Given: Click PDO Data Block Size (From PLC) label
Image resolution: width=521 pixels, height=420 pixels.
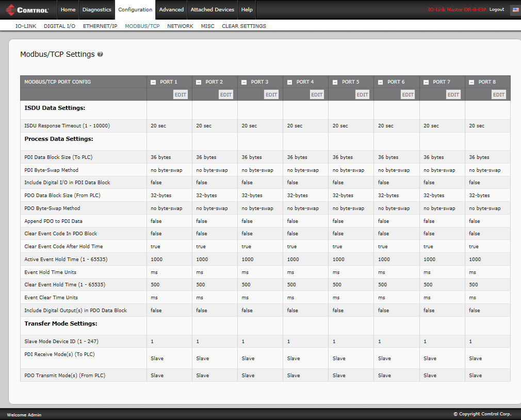Looking at the screenshot, I should 62,196.
